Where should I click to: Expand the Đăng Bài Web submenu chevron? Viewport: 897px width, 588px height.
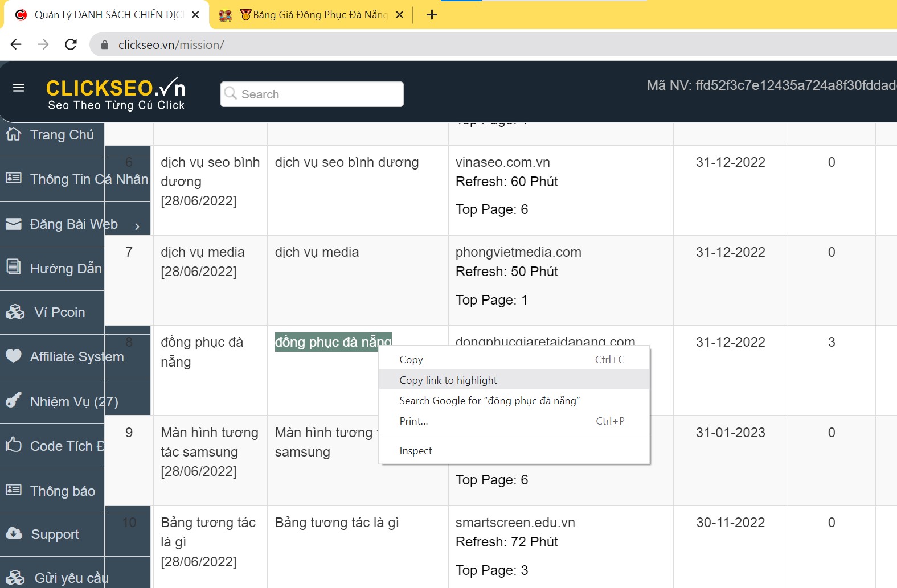pos(137,226)
